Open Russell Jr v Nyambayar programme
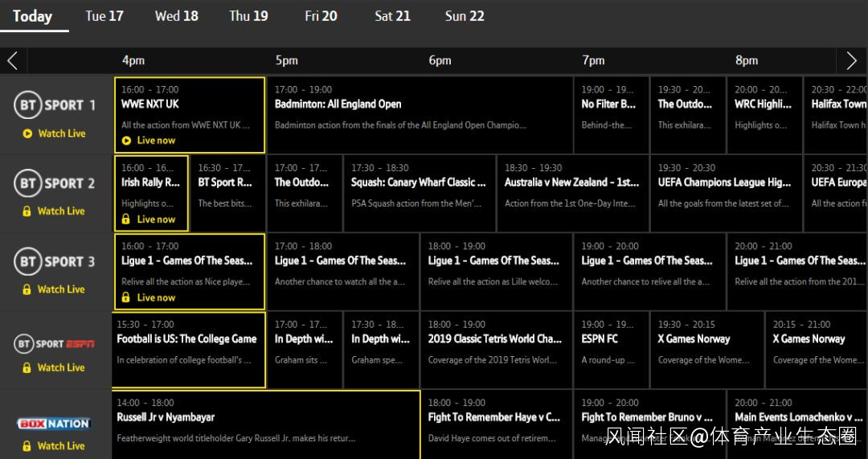 266,424
